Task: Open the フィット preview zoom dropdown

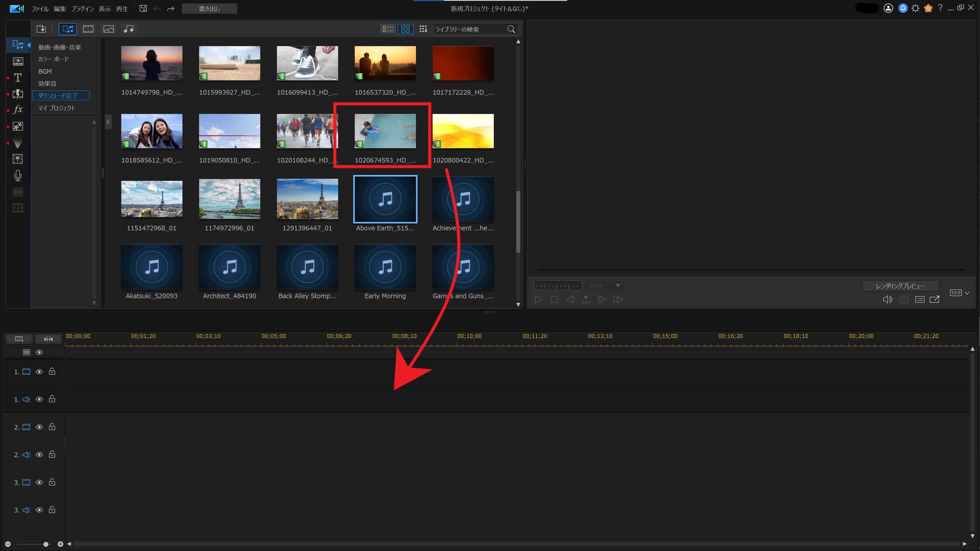Action: (604, 286)
